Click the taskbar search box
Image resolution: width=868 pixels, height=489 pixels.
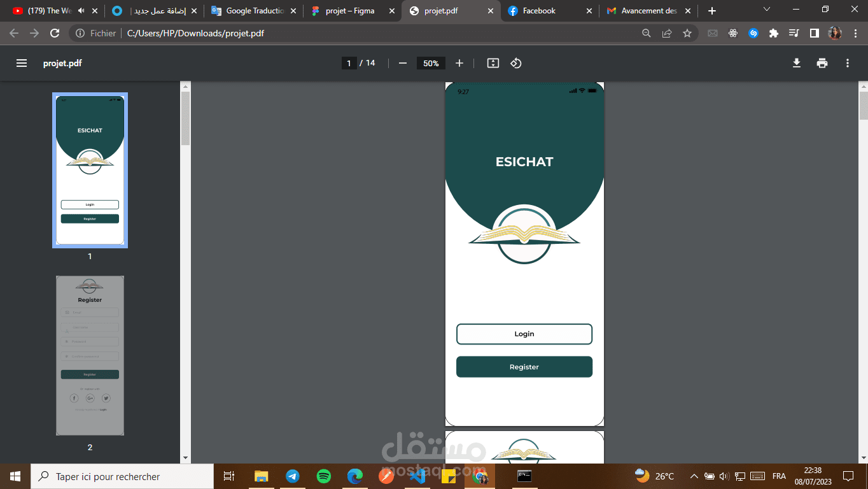[x=122, y=476]
